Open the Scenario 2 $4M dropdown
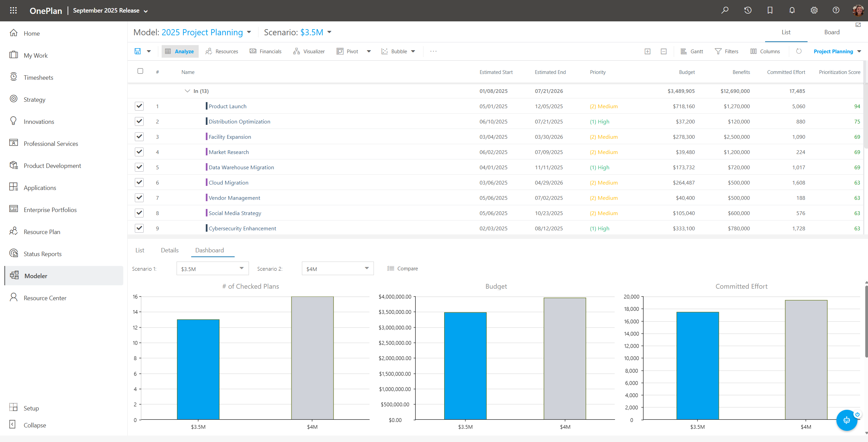This screenshot has width=868, height=442. pos(338,269)
